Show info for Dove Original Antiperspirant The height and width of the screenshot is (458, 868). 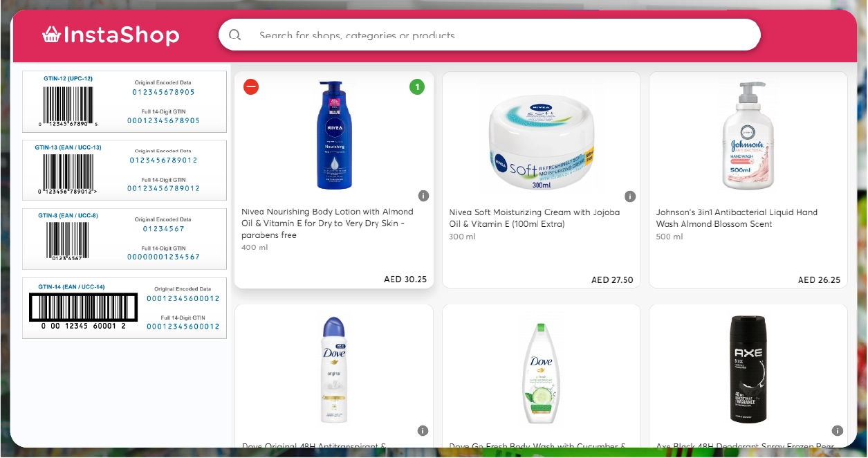(x=424, y=430)
